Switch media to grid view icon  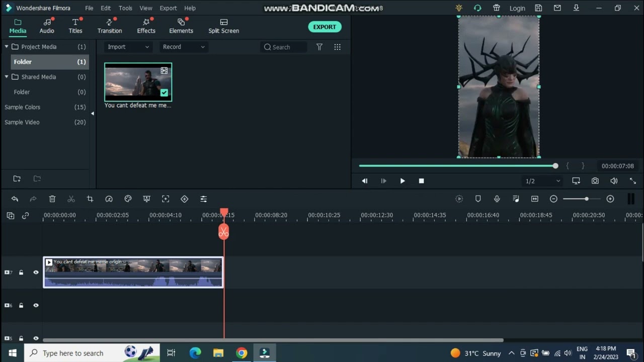pyautogui.click(x=338, y=47)
